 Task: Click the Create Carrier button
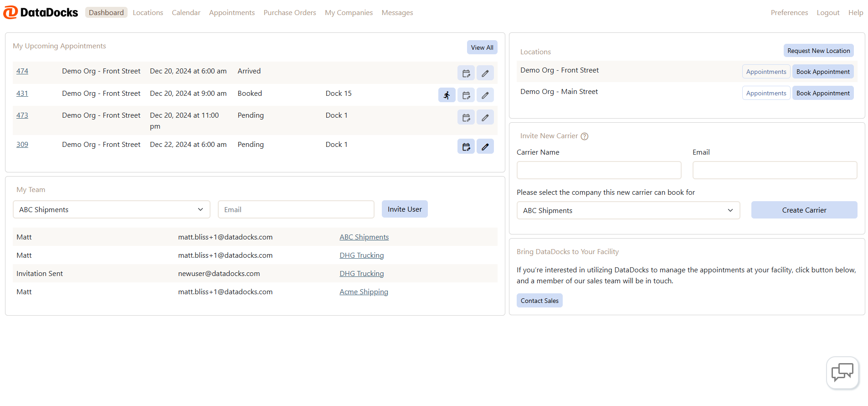pos(804,210)
